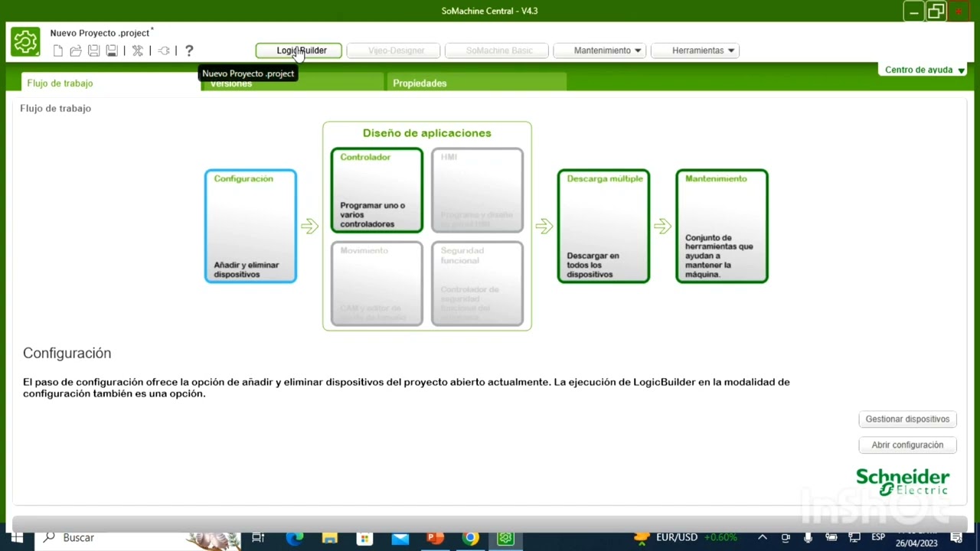Click the microphone tray icon
The width and height of the screenshot is (980, 551).
click(x=808, y=538)
